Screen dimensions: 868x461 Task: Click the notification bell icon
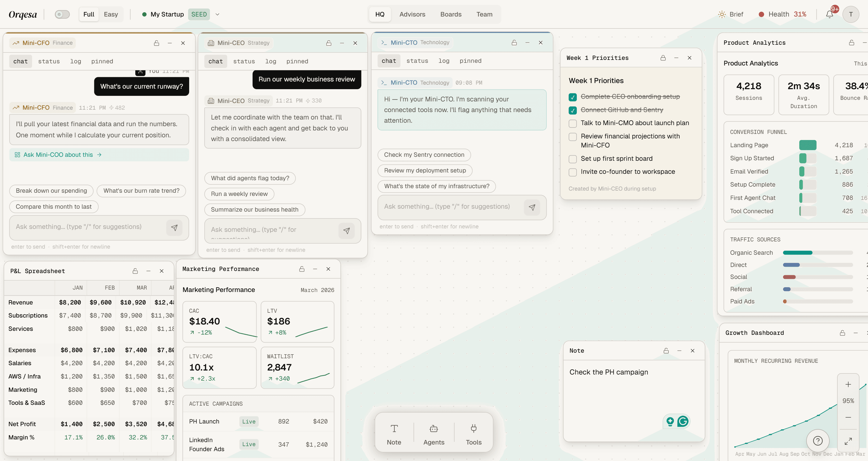tap(829, 14)
